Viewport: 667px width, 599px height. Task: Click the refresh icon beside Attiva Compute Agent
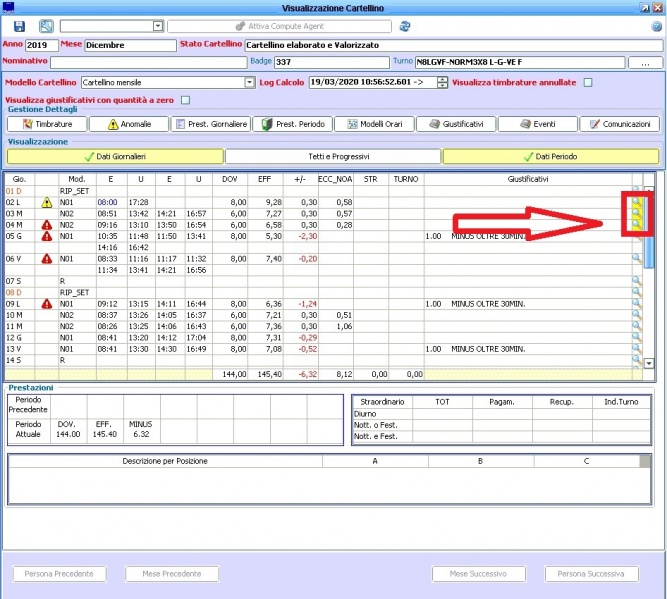click(404, 26)
